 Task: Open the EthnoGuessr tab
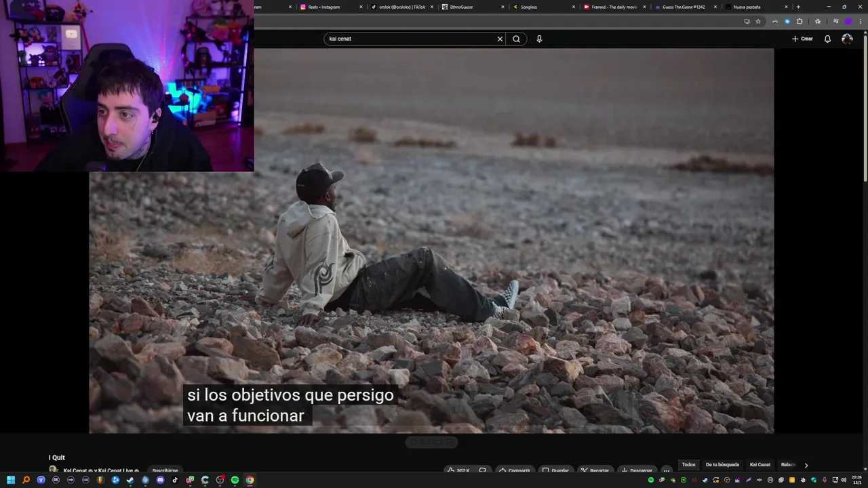click(473, 7)
